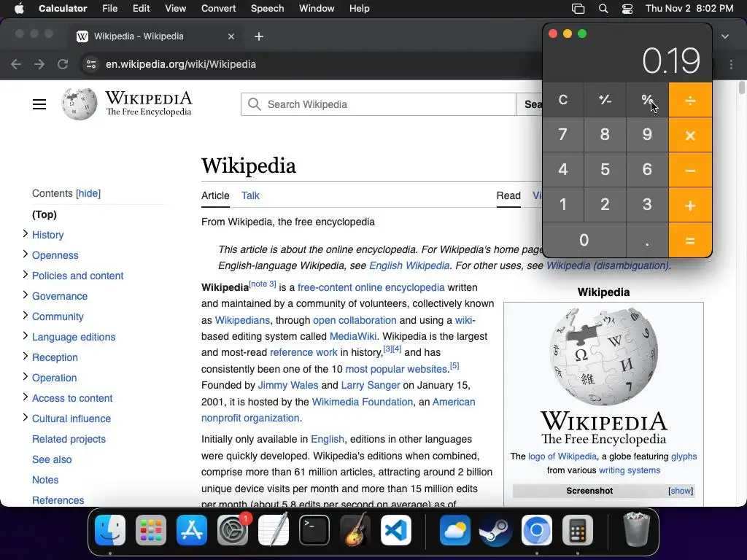Open GarageBand guitar icon in dock
The height and width of the screenshot is (560, 747).
coord(355,530)
